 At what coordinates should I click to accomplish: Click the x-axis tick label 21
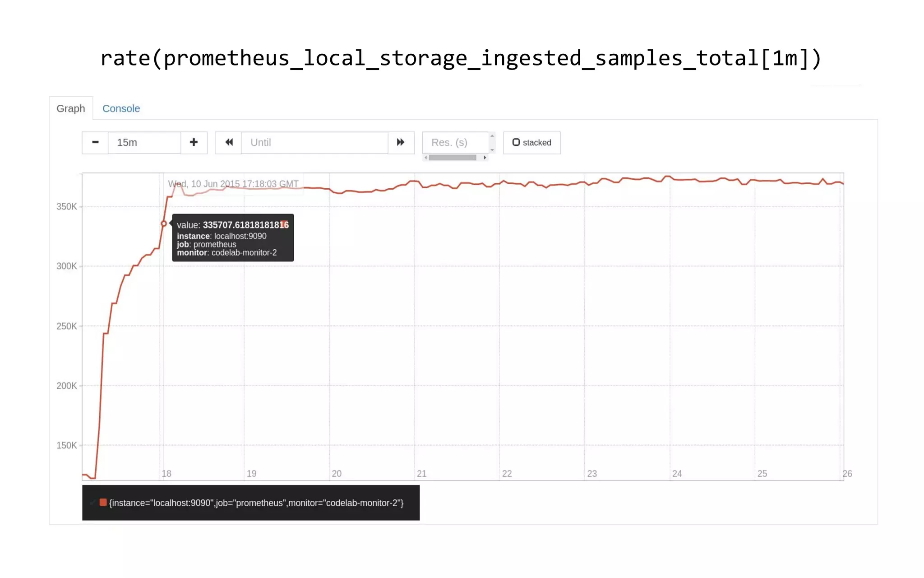(x=422, y=474)
